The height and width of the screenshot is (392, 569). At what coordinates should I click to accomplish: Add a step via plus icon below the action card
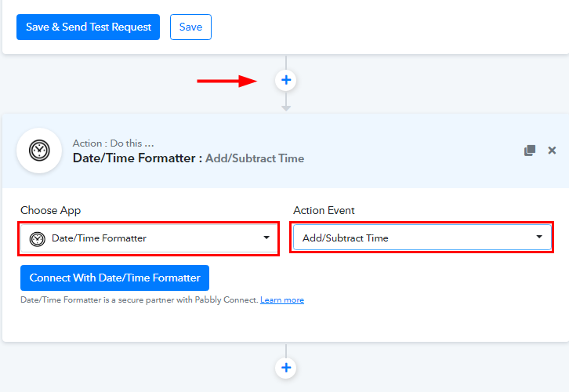[286, 368]
